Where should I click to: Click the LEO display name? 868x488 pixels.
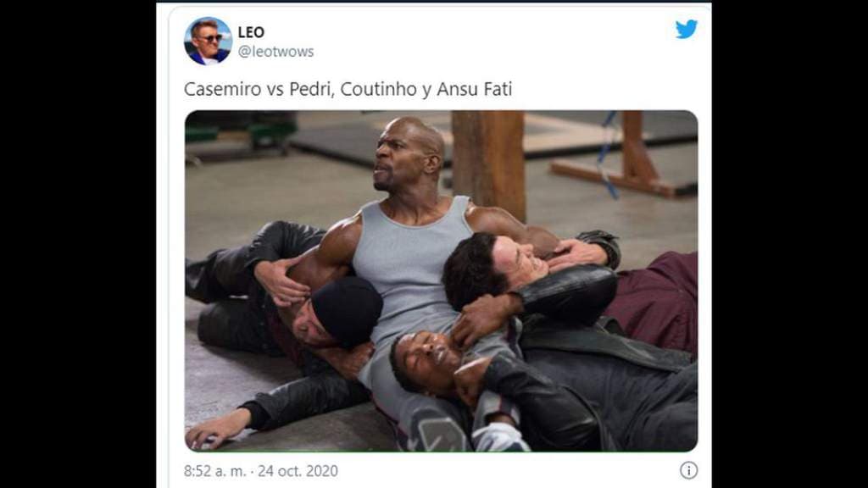point(251,32)
